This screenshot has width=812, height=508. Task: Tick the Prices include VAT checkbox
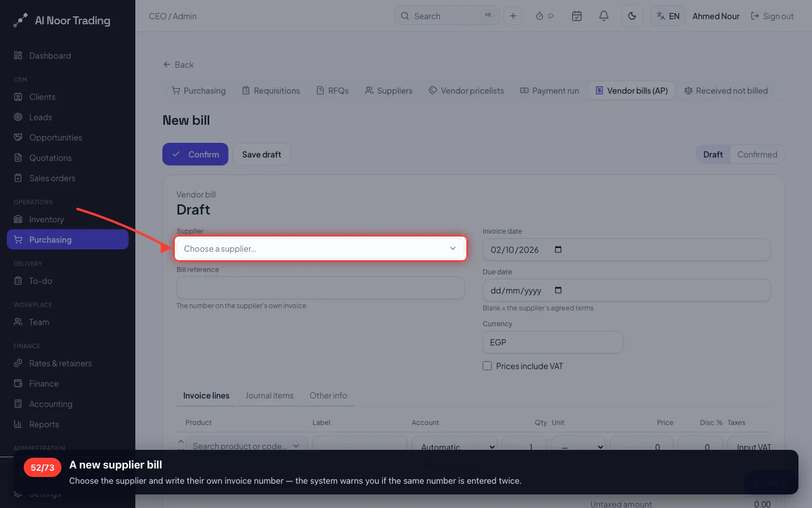click(487, 366)
